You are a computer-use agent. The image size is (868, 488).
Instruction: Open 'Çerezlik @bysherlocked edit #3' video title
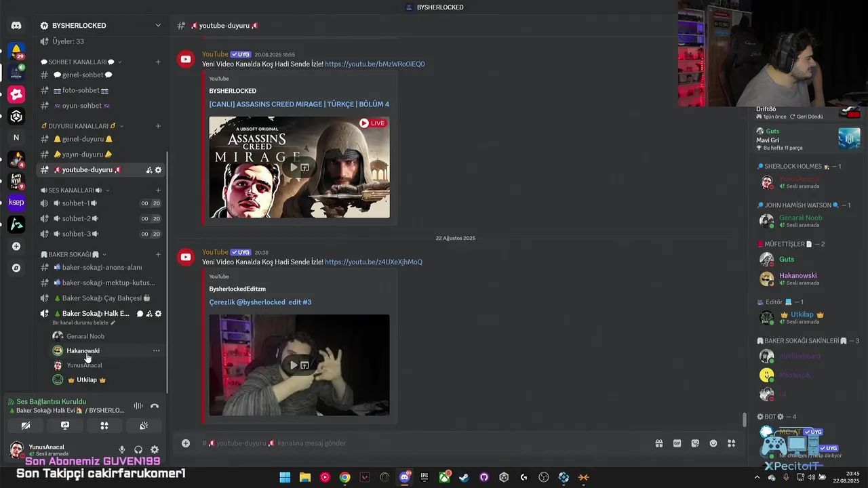pyautogui.click(x=260, y=302)
